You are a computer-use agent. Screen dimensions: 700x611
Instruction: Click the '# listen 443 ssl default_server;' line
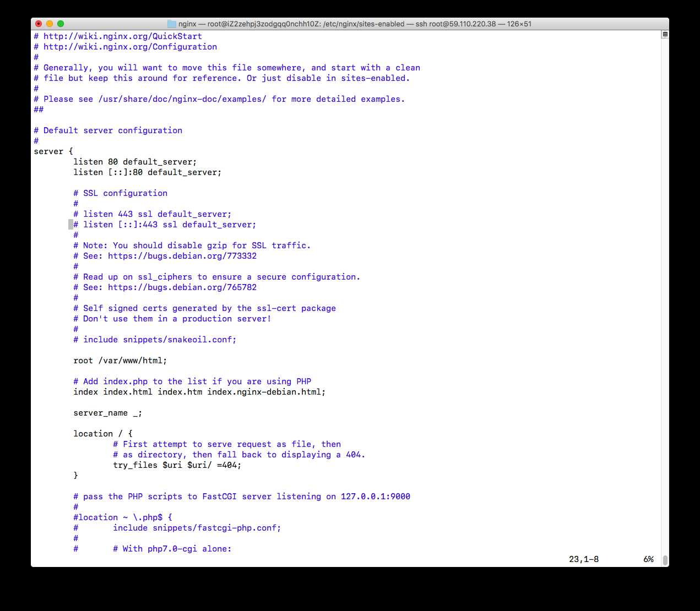[153, 214]
